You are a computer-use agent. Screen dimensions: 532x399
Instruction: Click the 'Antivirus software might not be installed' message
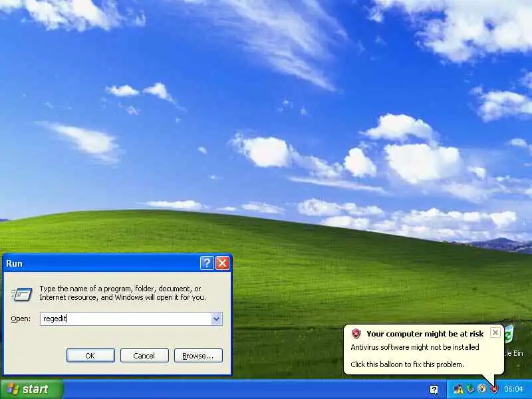(x=414, y=347)
